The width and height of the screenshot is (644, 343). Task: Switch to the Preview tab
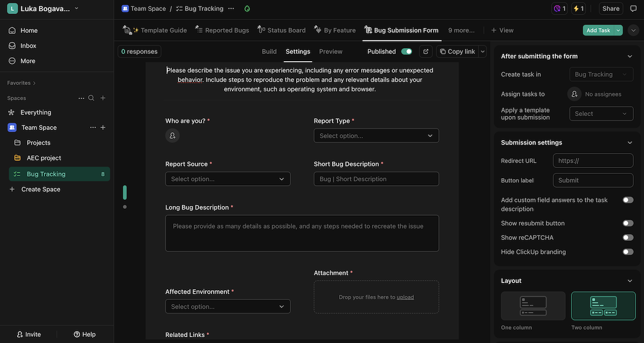[x=330, y=51]
